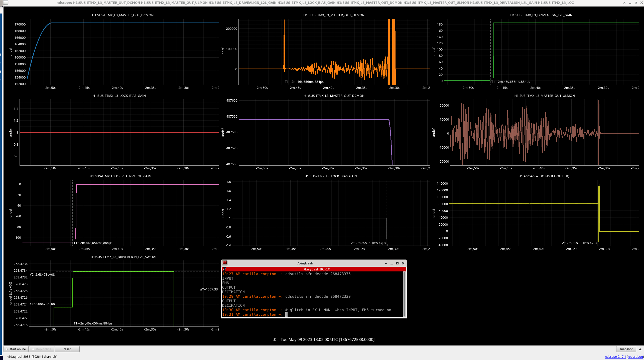Screen dimensions: 644x360
Task: Click the ndscope window menu icon top-left
Action: [6, 3]
